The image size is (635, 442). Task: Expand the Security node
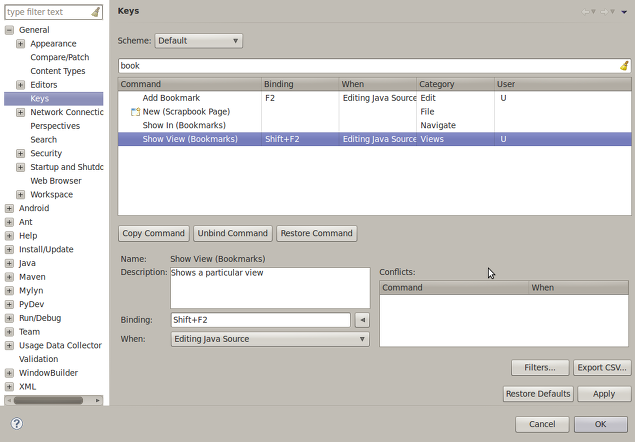(x=21, y=153)
